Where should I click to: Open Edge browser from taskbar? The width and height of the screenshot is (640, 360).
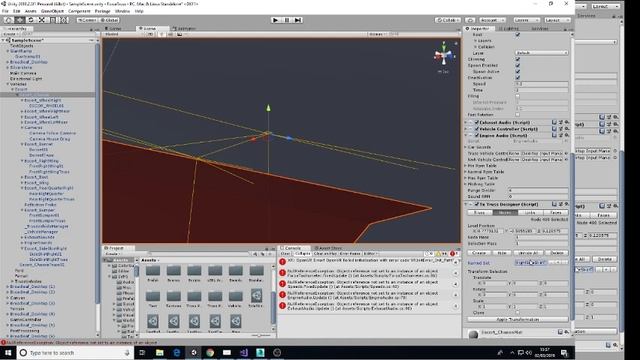tap(177, 353)
